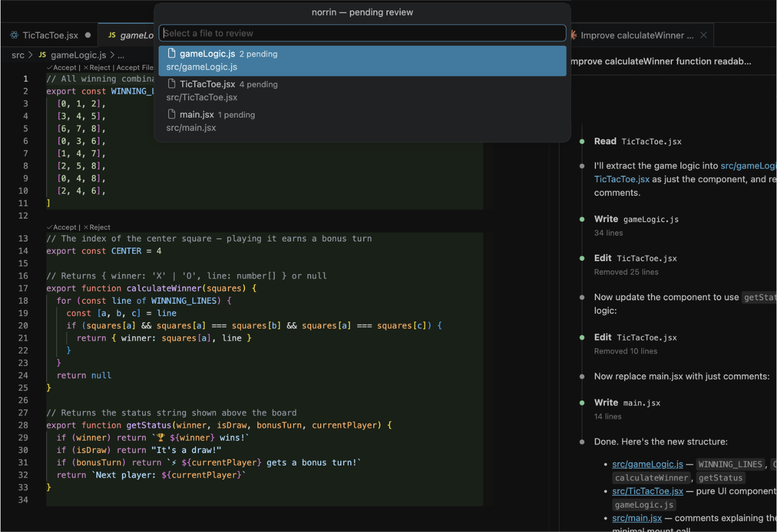Viewport: 777px width, 532px height.
Task: Click the 'Improve calculateWinner function readab...' header
Action: (661, 61)
